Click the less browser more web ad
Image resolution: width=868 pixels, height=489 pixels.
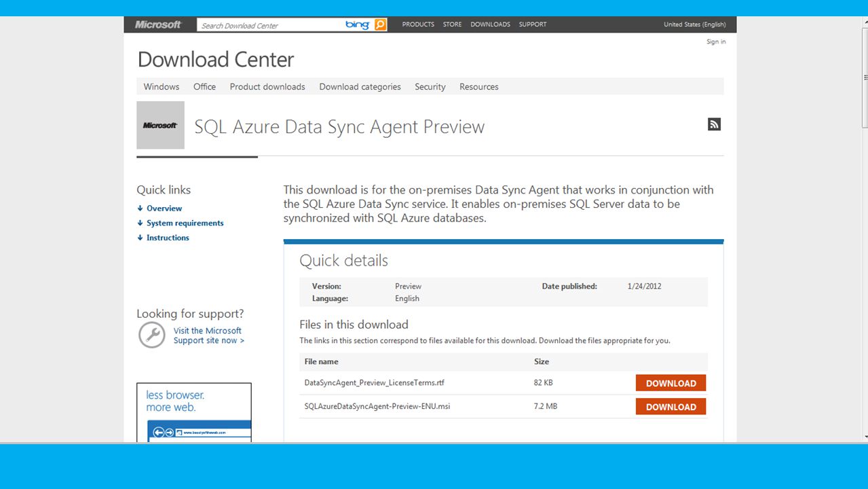tap(194, 412)
